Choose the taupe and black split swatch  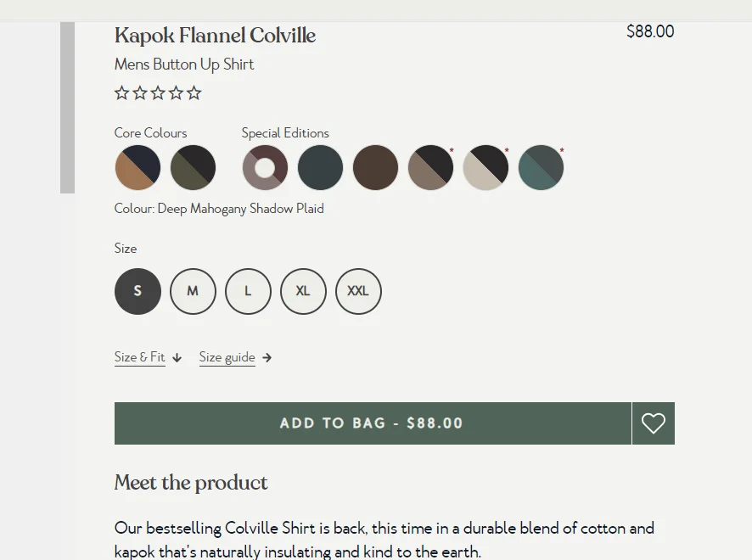pos(430,167)
